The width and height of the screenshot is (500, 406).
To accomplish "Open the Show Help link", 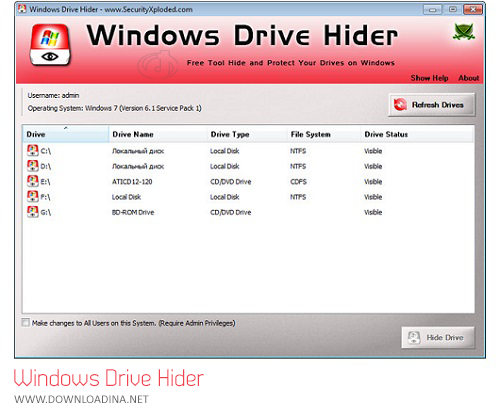I will click(x=429, y=78).
